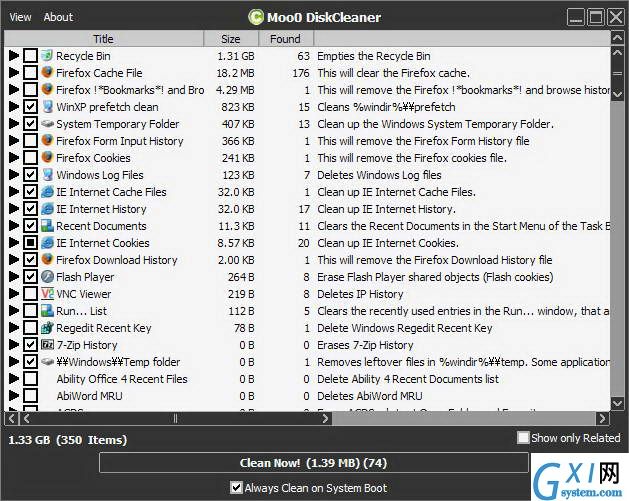Open the View menu

(20, 17)
